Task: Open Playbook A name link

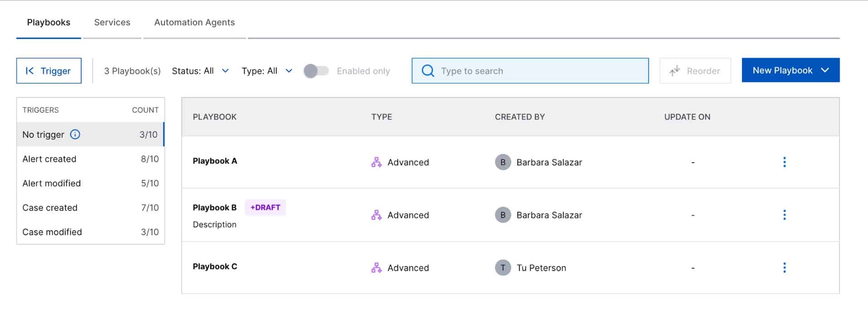Action: click(215, 161)
